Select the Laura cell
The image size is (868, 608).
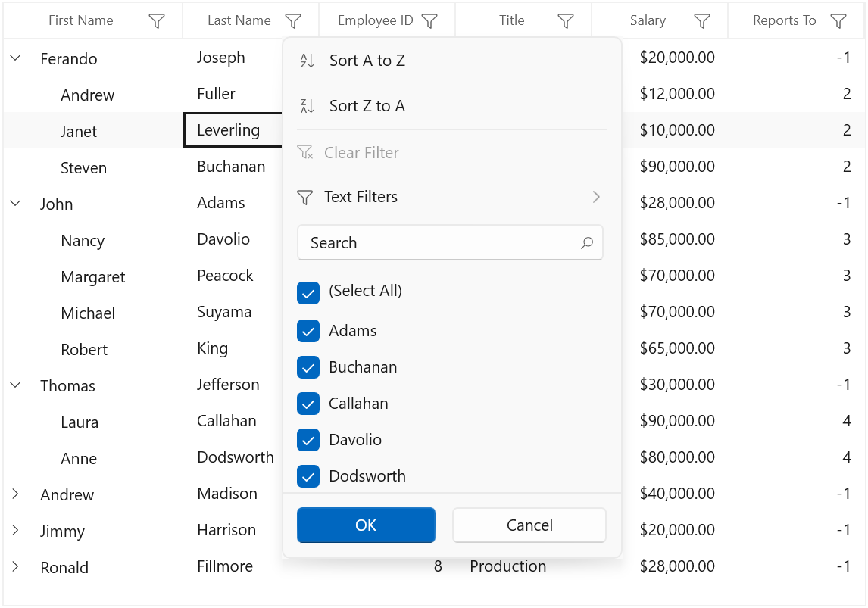click(80, 422)
